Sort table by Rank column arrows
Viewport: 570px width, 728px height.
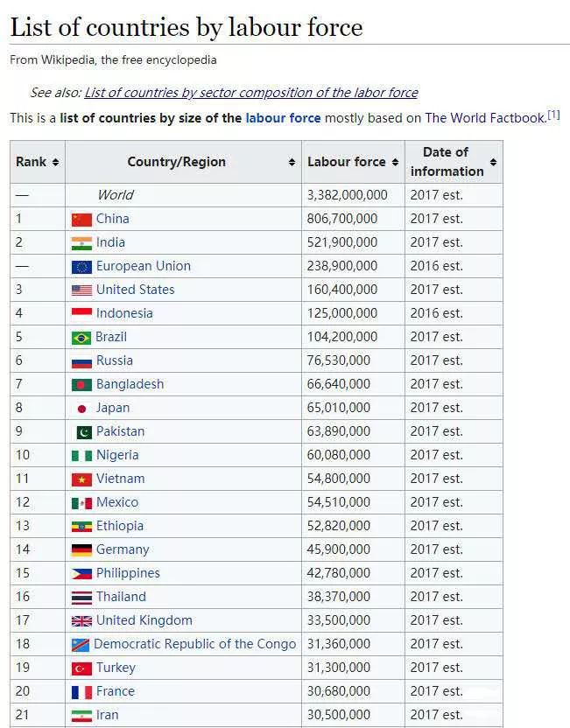(x=56, y=162)
